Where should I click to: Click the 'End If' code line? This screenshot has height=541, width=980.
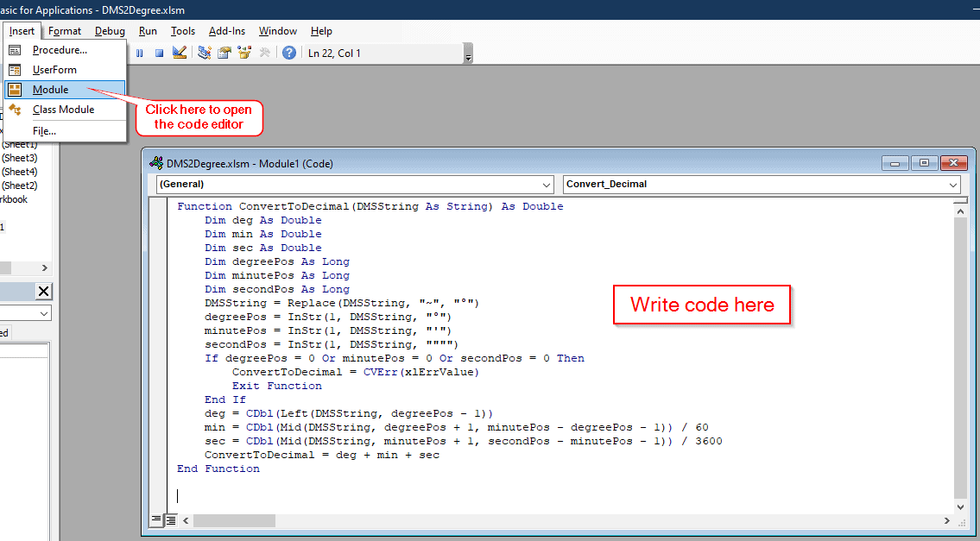pos(225,399)
